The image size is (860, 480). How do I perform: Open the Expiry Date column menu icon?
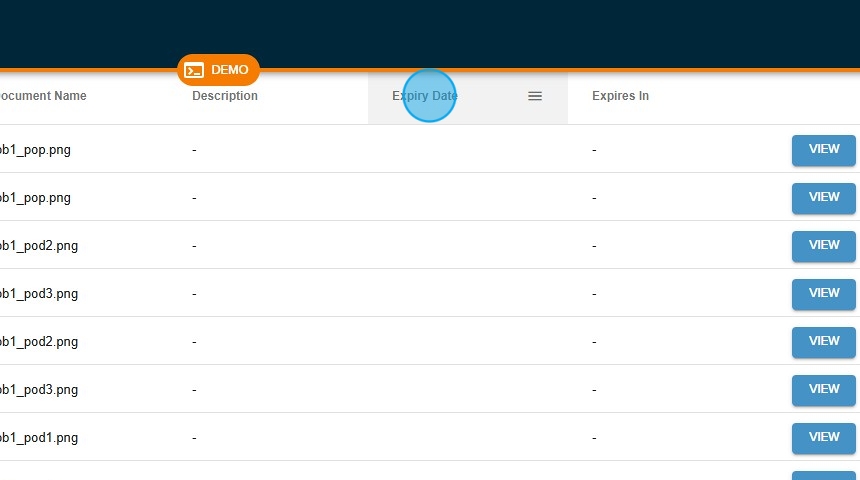(x=535, y=96)
